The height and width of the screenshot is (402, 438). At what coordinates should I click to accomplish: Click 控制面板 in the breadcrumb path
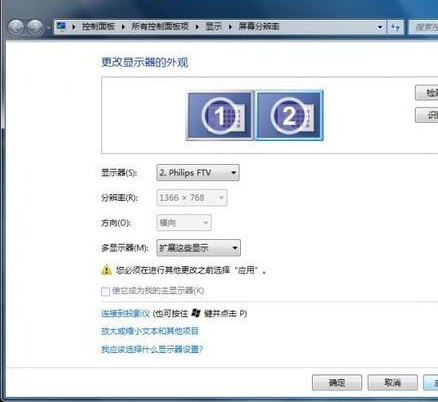[98, 27]
